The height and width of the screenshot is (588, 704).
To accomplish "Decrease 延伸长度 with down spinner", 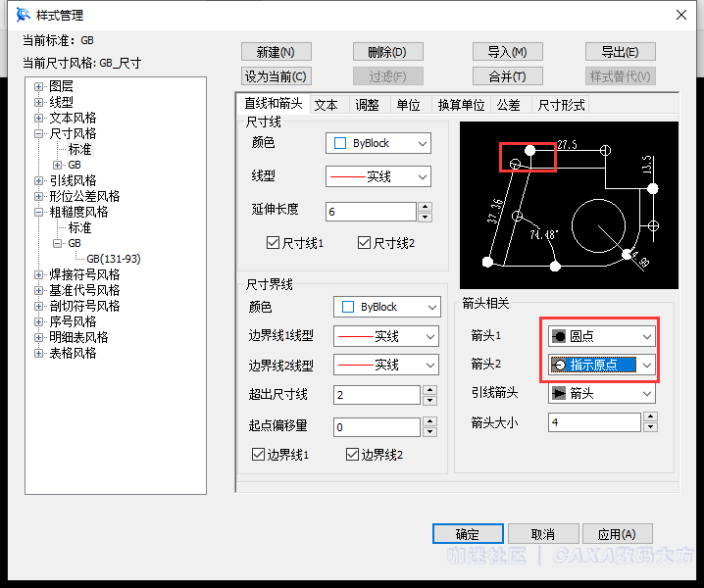I will click(x=425, y=218).
